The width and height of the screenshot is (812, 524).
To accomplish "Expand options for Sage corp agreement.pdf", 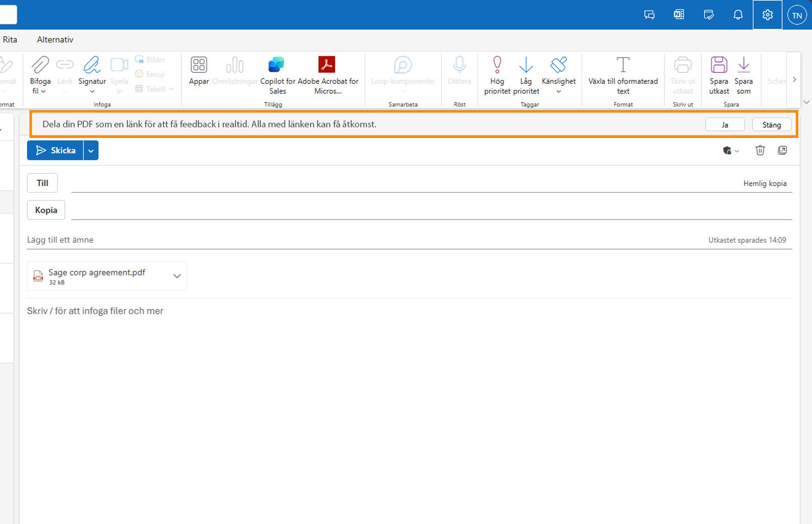I will pyautogui.click(x=177, y=275).
